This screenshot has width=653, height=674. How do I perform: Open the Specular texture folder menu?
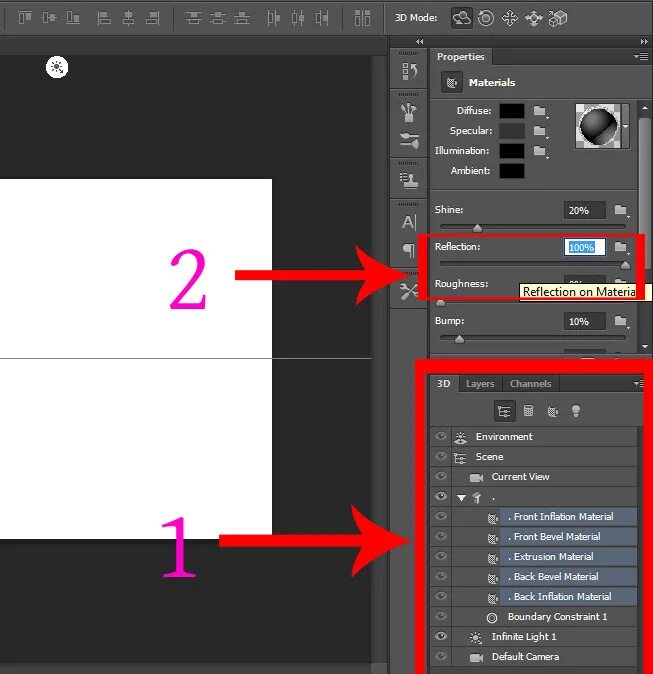pyautogui.click(x=540, y=131)
